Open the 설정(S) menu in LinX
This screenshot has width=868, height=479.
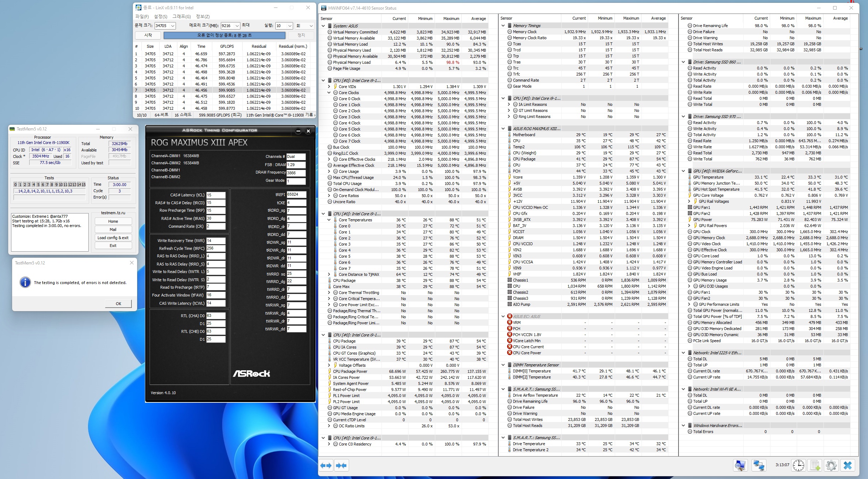point(160,16)
